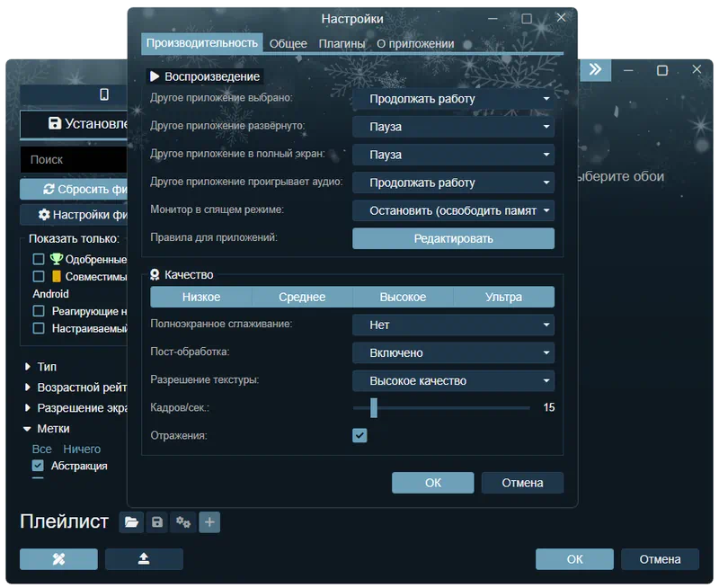Add wallpaper to playlist with plus icon
This screenshot has height=588, width=719.
[209, 522]
